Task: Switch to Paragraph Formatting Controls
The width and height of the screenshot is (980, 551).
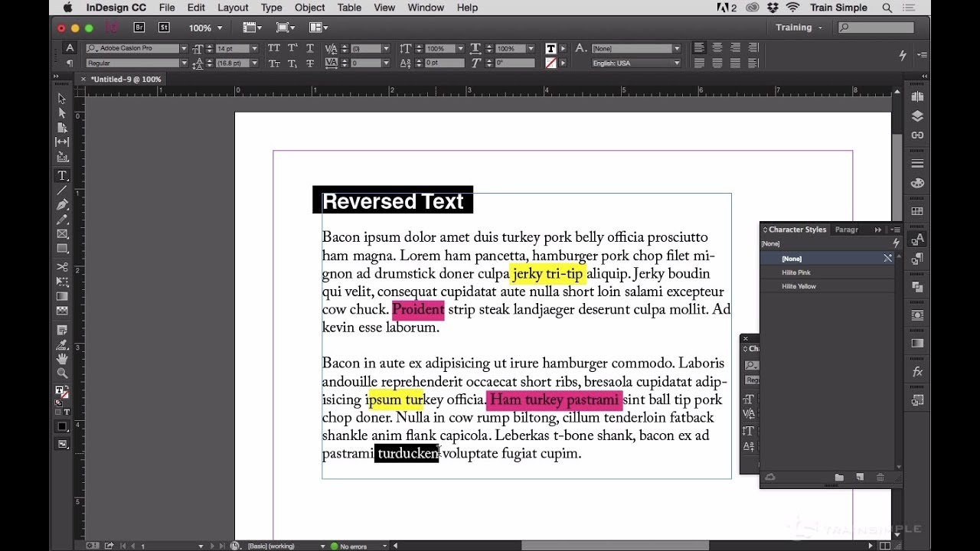Action: (70, 64)
